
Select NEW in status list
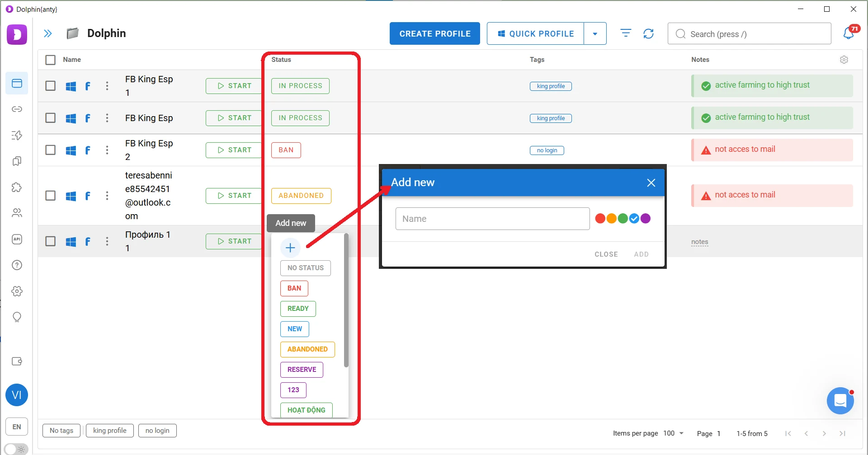point(294,329)
